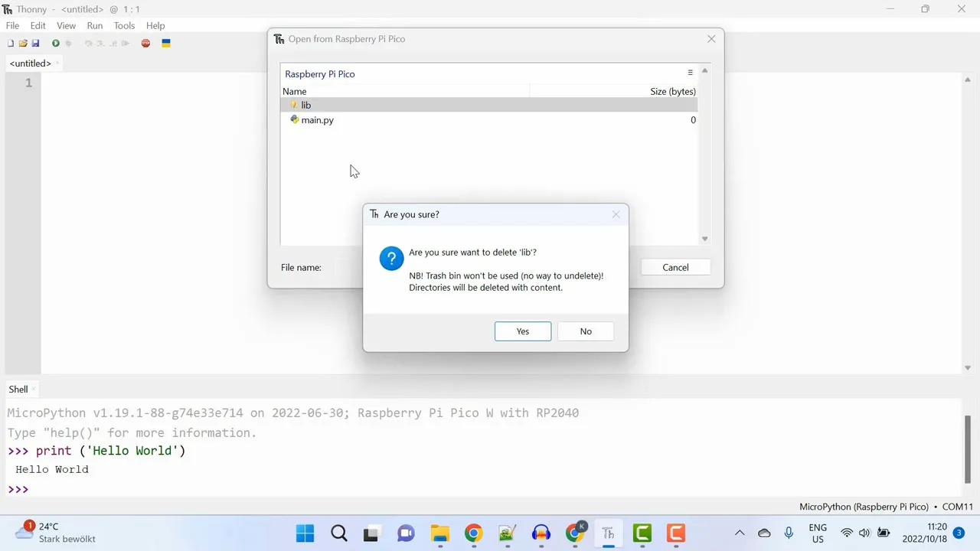Show hidden tray icons chevron
The image size is (980, 551).
[x=739, y=533]
